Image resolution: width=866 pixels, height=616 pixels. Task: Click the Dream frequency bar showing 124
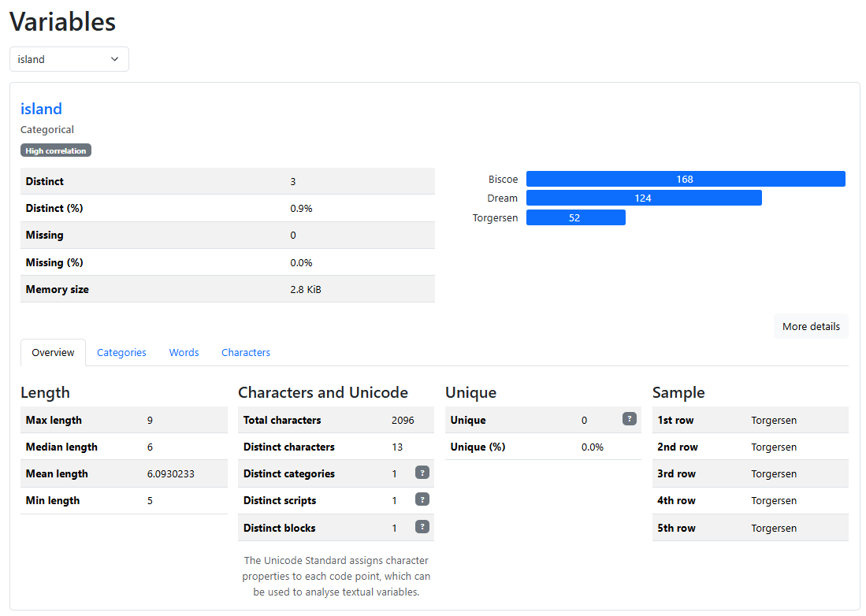(643, 198)
